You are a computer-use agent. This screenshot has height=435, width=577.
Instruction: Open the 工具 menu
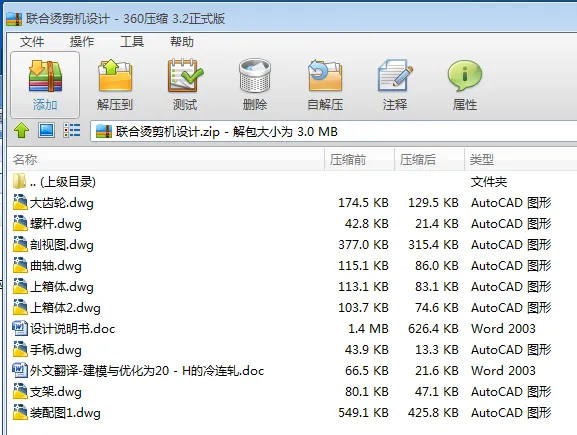(132, 42)
